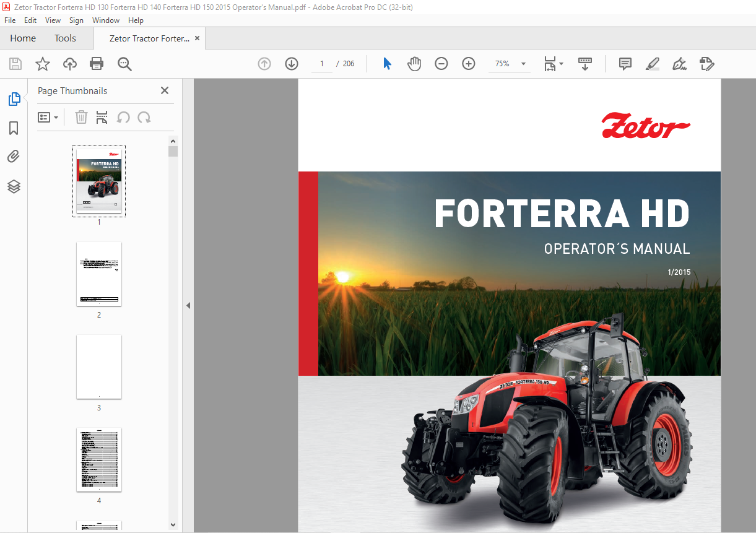Close the Page Thumbnails panel
756x533 pixels.
click(x=165, y=90)
